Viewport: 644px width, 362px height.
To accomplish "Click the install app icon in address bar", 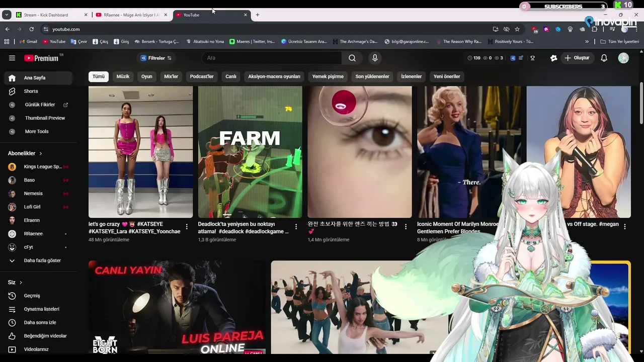I will coord(496,29).
